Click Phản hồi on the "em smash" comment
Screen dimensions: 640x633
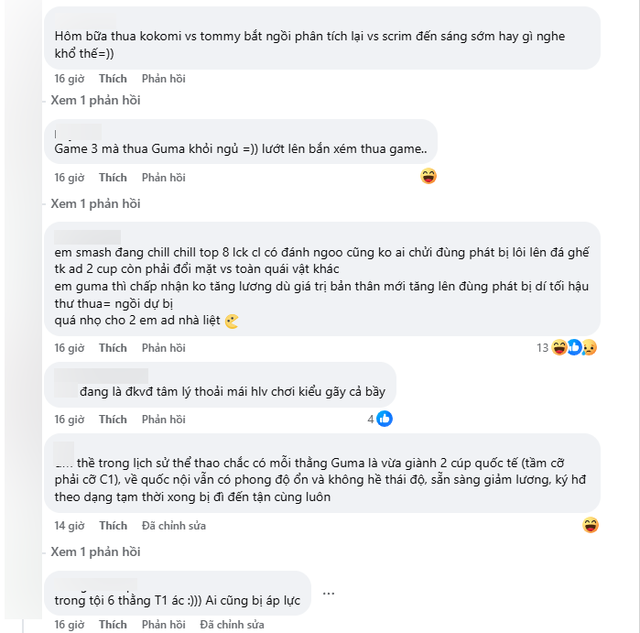click(163, 348)
